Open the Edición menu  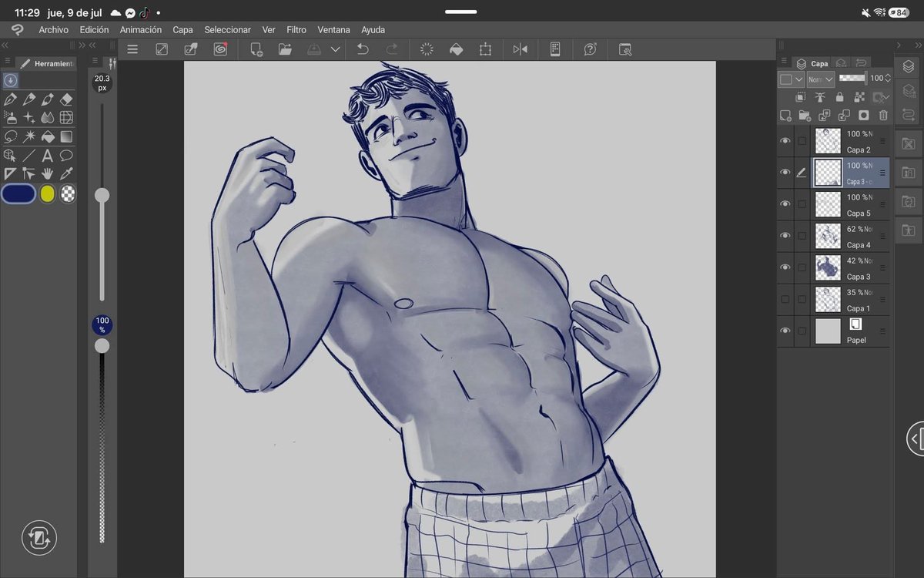[x=94, y=30]
